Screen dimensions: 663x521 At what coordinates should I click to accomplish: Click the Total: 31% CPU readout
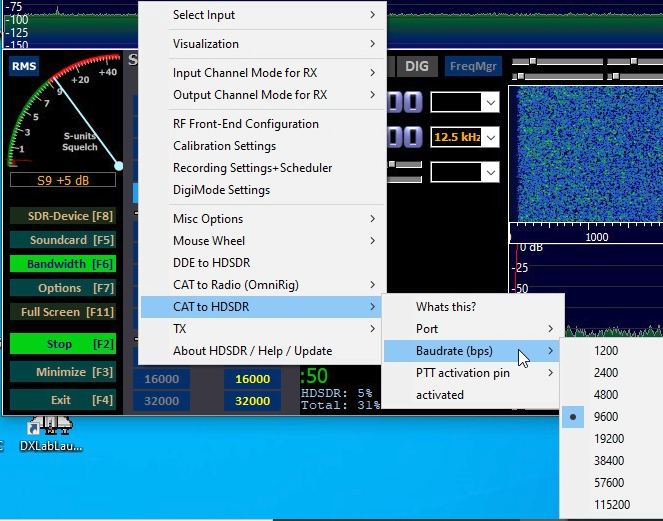(340, 405)
